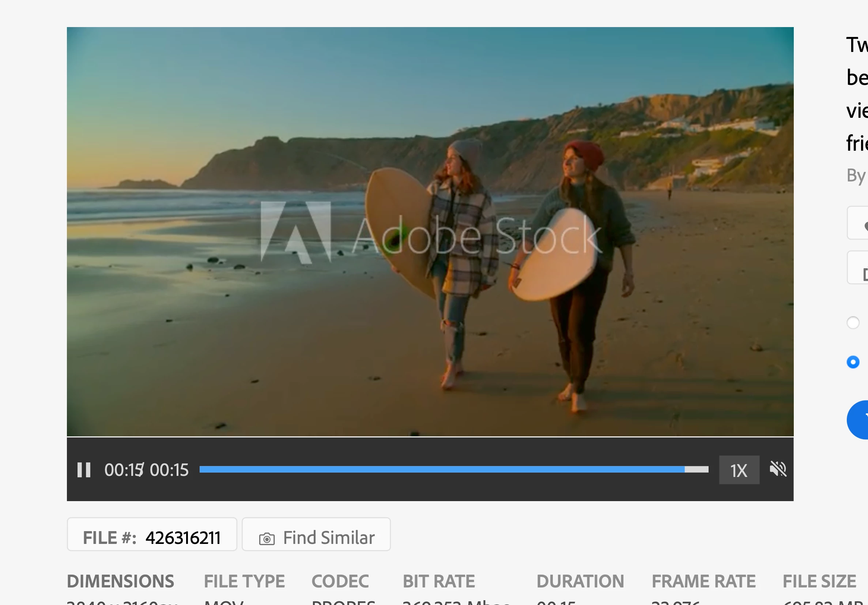Select the unselected white radio button
The width and height of the screenshot is (868, 605).
(853, 323)
